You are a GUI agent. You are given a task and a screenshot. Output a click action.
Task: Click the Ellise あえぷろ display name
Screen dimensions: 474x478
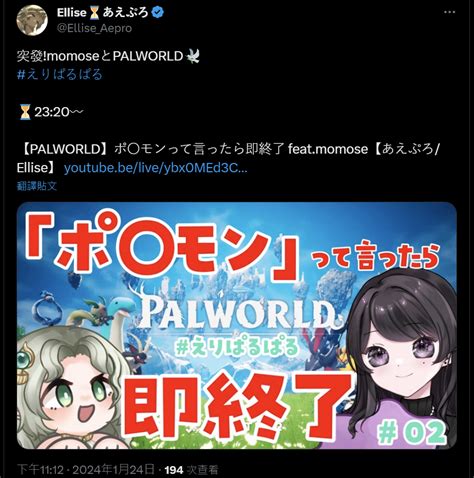point(102,13)
